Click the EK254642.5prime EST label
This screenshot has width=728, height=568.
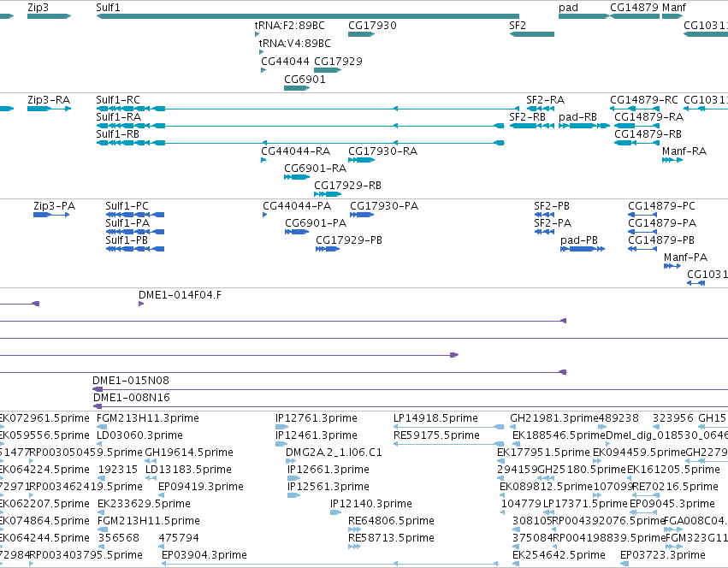coord(559,555)
